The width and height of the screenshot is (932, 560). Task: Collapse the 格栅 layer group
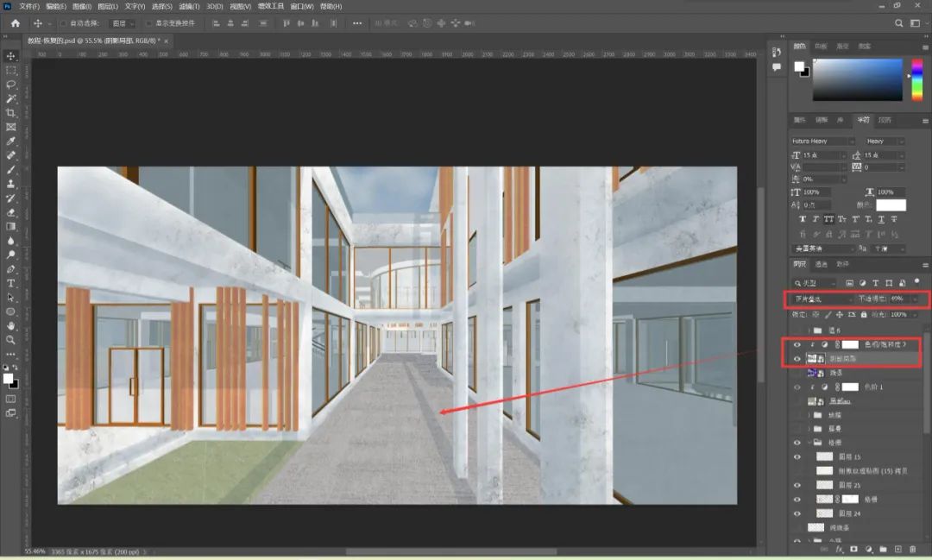(809, 443)
